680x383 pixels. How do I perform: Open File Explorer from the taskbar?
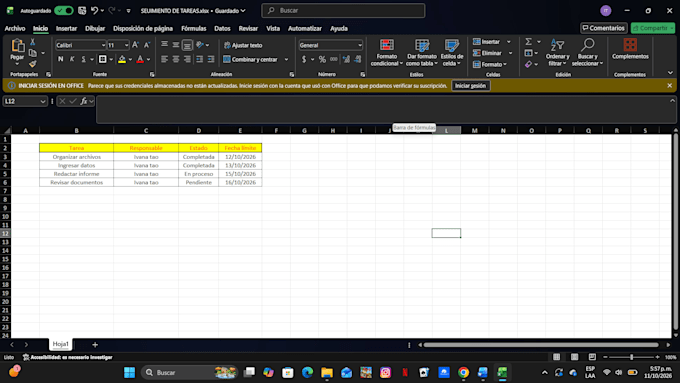tap(327, 372)
